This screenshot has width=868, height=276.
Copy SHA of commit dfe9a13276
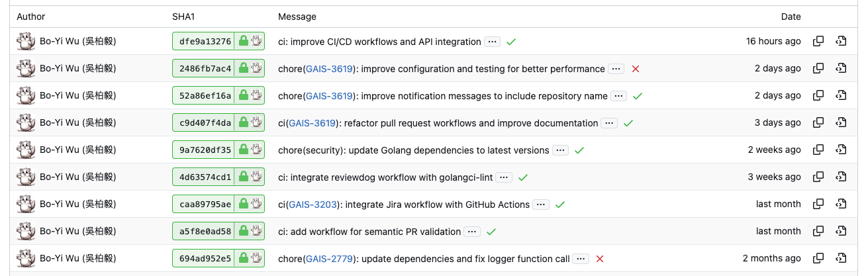(x=818, y=41)
